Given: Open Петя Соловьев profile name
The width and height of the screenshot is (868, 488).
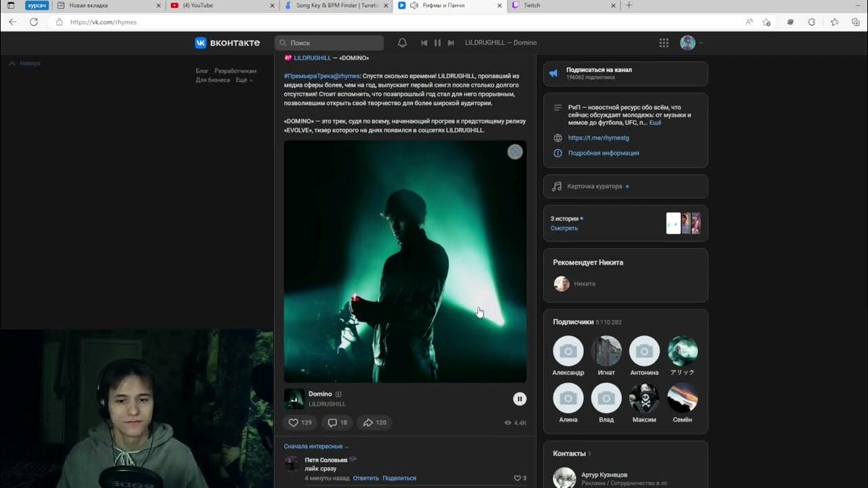Looking at the screenshot, I should click(326, 460).
